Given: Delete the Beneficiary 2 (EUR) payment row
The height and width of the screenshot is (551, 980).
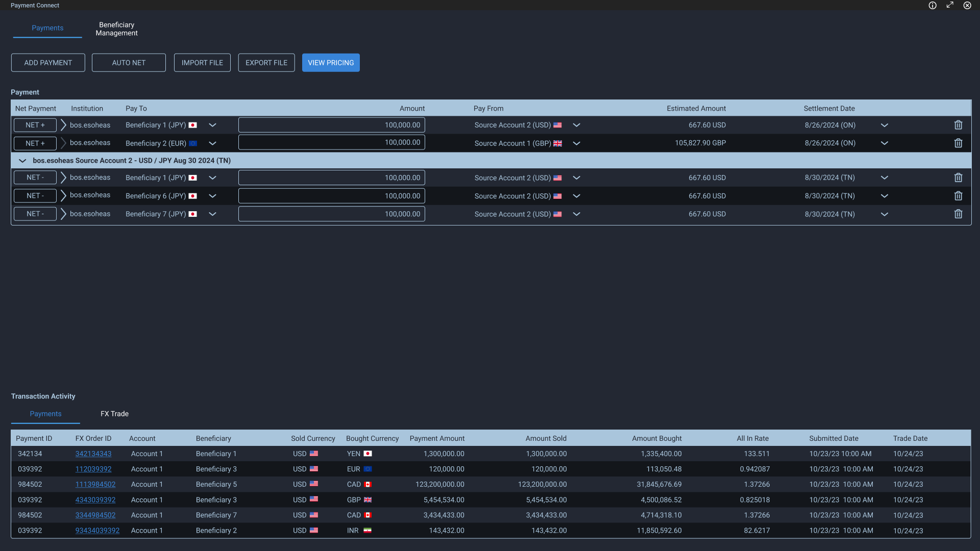Looking at the screenshot, I should [958, 143].
